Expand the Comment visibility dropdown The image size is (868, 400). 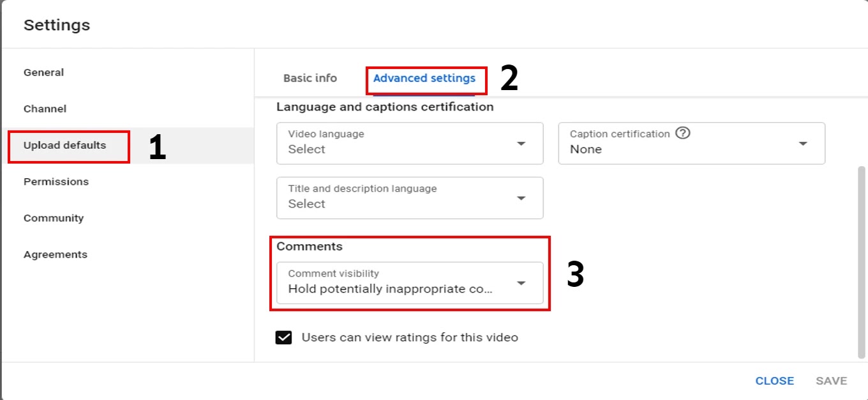tap(410, 282)
